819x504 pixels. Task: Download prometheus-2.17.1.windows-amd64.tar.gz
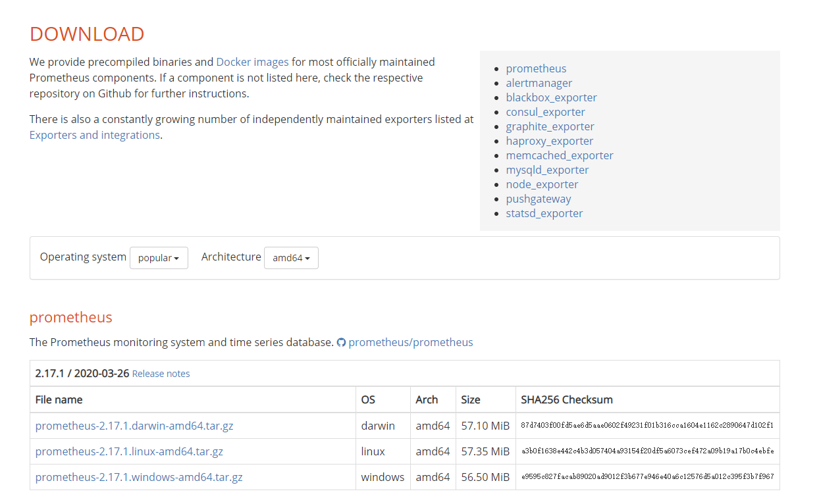coord(139,477)
